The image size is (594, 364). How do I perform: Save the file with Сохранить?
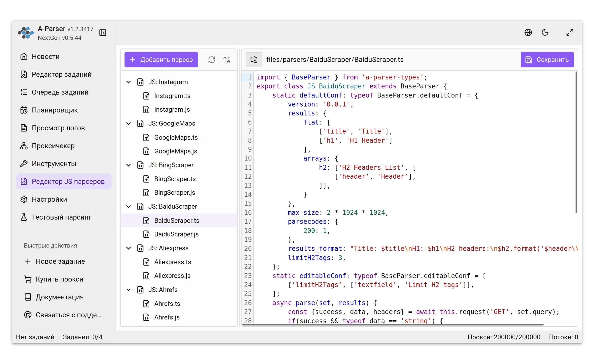coord(547,60)
